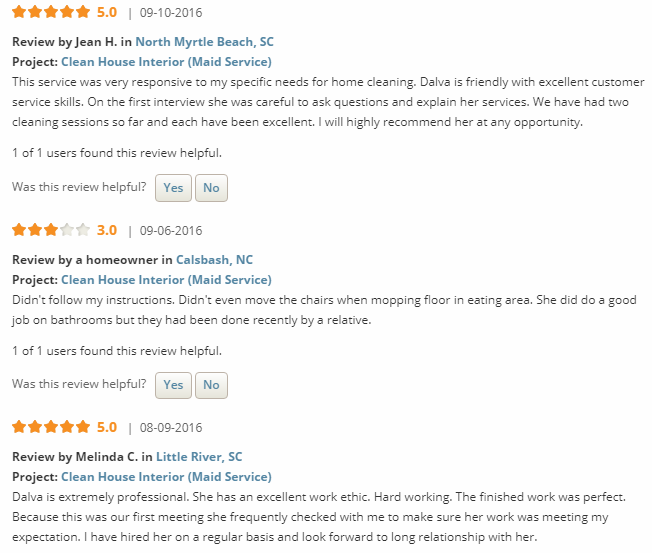The width and height of the screenshot is (652, 553).
Task: Click the five-star rating of Jean H.'s review
Action: tap(51, 13)
